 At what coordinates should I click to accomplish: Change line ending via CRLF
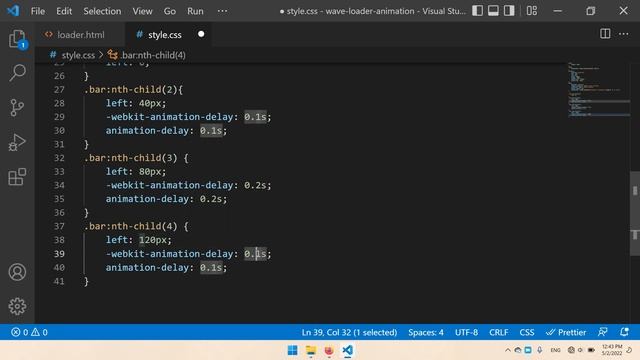coord(498,332)
